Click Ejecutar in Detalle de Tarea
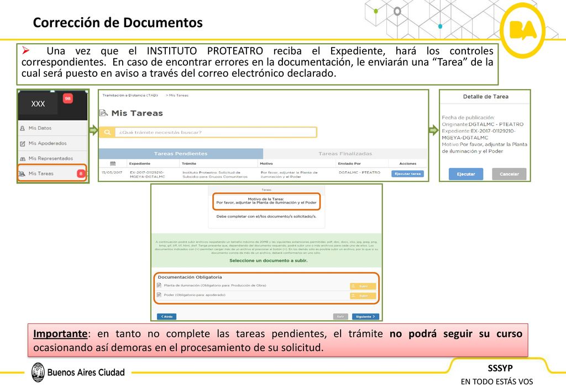This screenshot has width=566, height=392. pyautogui.click(x=466, y=174)
